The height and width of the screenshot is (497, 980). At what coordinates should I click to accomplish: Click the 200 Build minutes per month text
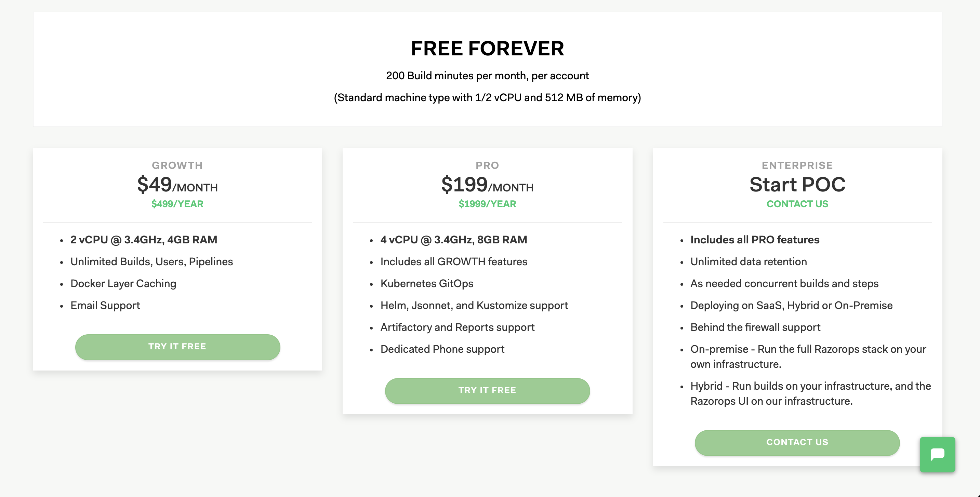click(487, 76)
